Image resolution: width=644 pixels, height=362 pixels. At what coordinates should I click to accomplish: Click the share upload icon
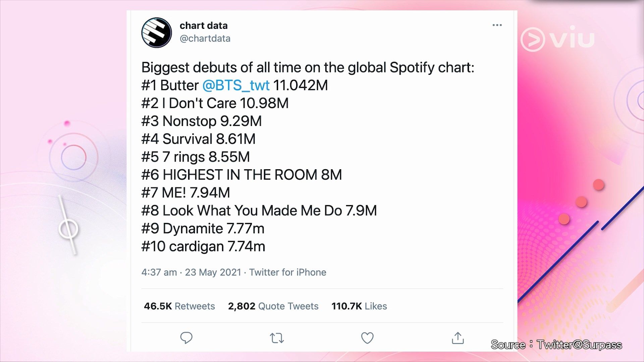(x=458, y=338)
